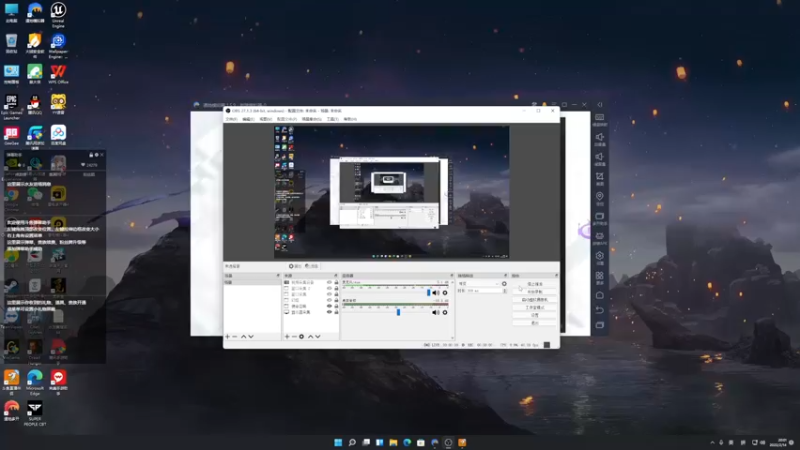The image size is (800, 450).
Task: Hide the last source using its eye
Action: click(x=329, y=312)
